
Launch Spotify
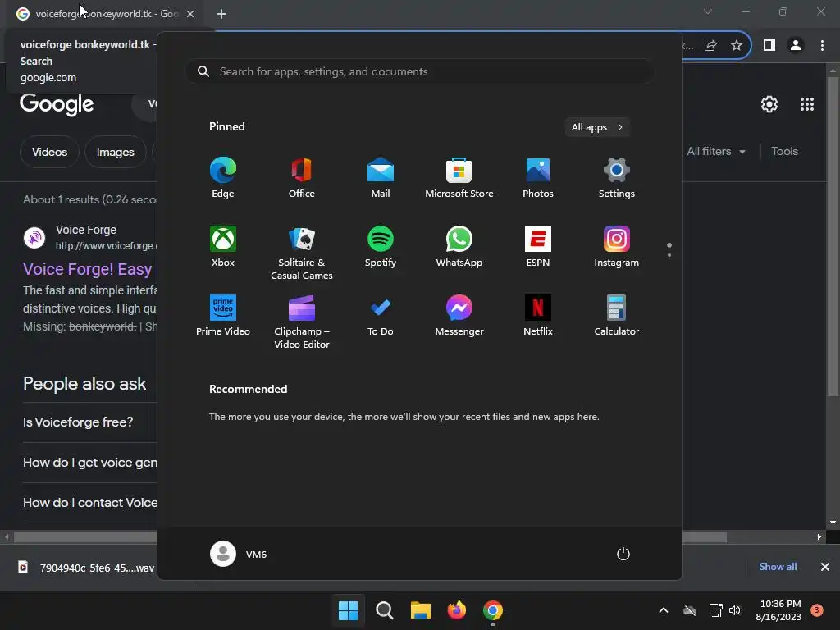[381, 246]
